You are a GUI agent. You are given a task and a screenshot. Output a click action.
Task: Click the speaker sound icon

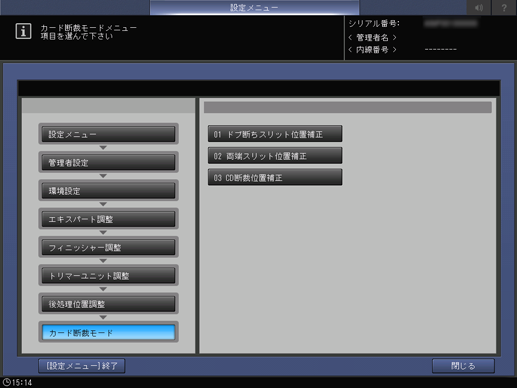(479, 7)
